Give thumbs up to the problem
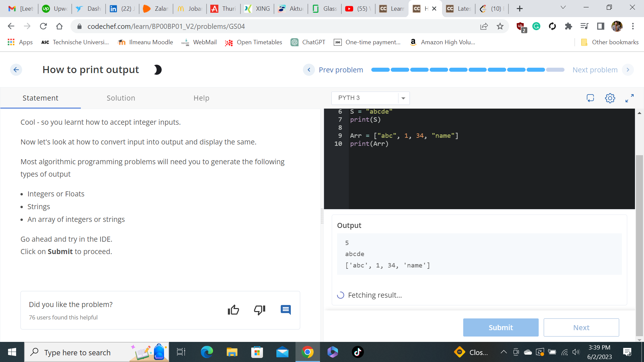The image size is (644, 362). [x=233, y=310]
